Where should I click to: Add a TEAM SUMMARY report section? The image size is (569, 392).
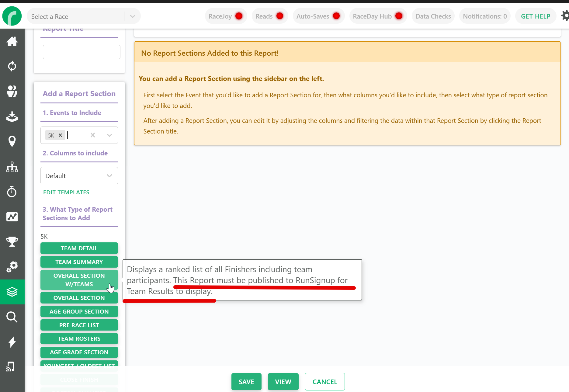(x=79, y=262)
